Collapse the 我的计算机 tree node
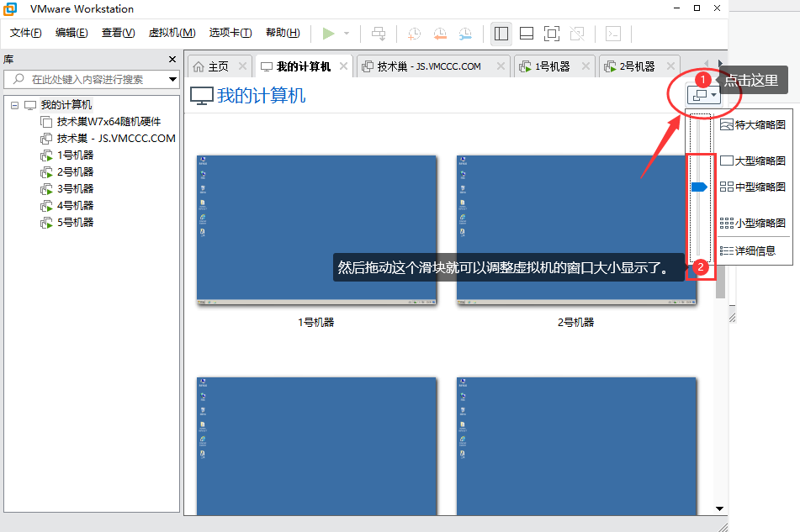 point(13,104)
